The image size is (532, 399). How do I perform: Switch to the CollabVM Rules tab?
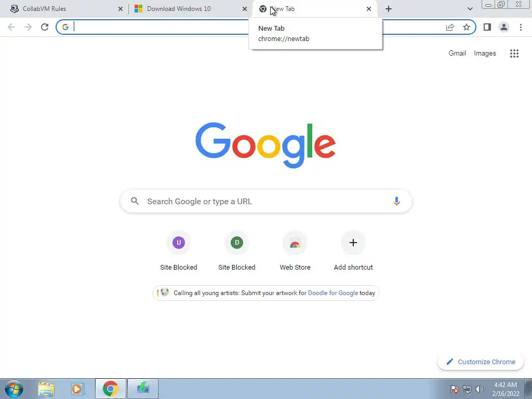tap(66, 9)
